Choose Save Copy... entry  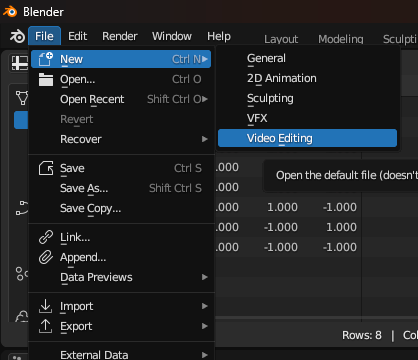click(x=121, y=208)
